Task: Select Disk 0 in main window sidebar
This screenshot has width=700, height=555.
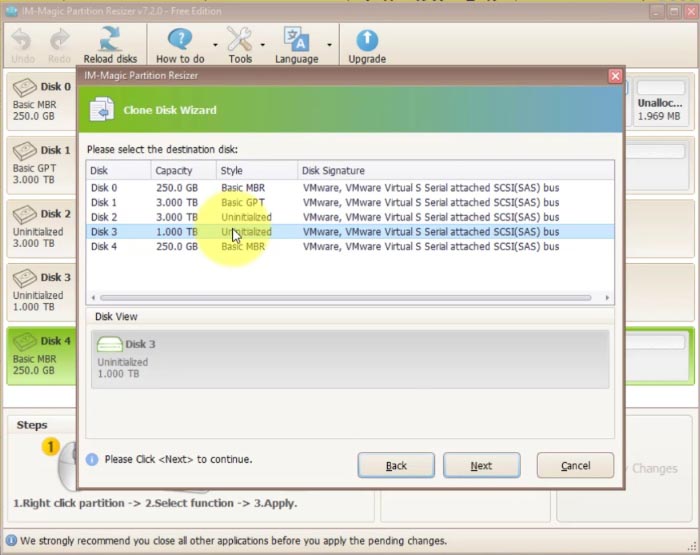Action: [42, 101]
